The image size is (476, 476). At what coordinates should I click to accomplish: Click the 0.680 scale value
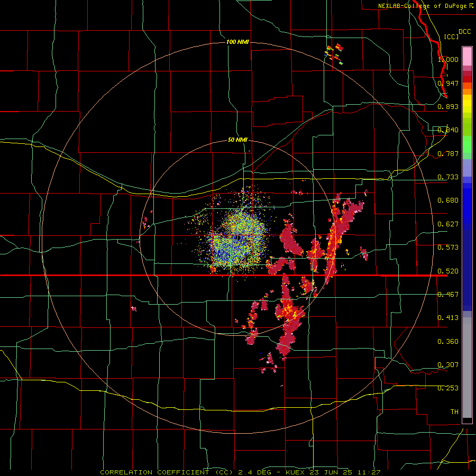tap(448, 200)
